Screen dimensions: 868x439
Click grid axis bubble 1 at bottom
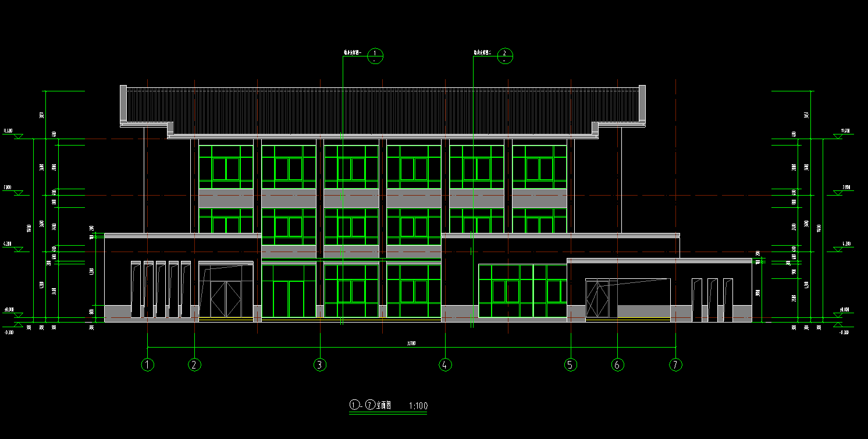148,365
